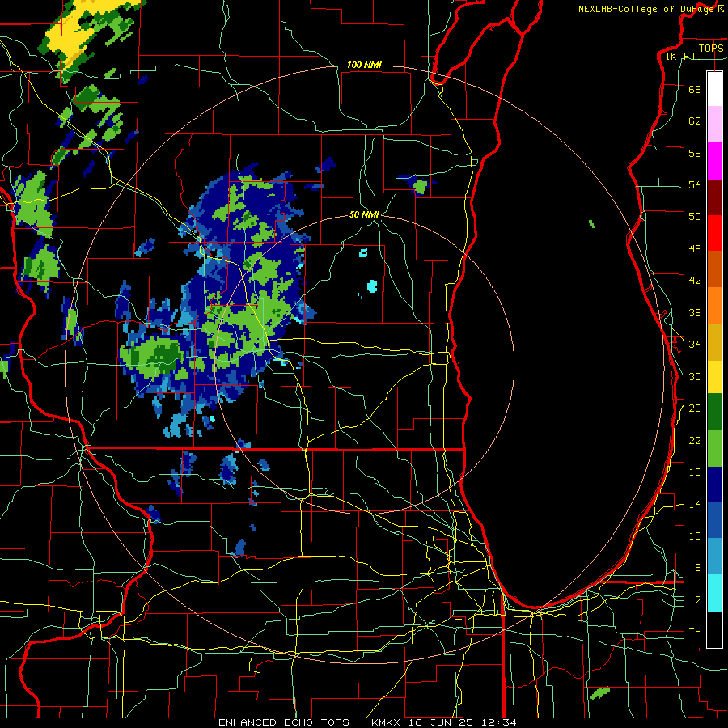Click the magenta legend swatch
Image resolution: width=728 pixels, height=728 pixels.
pos(714,161)
